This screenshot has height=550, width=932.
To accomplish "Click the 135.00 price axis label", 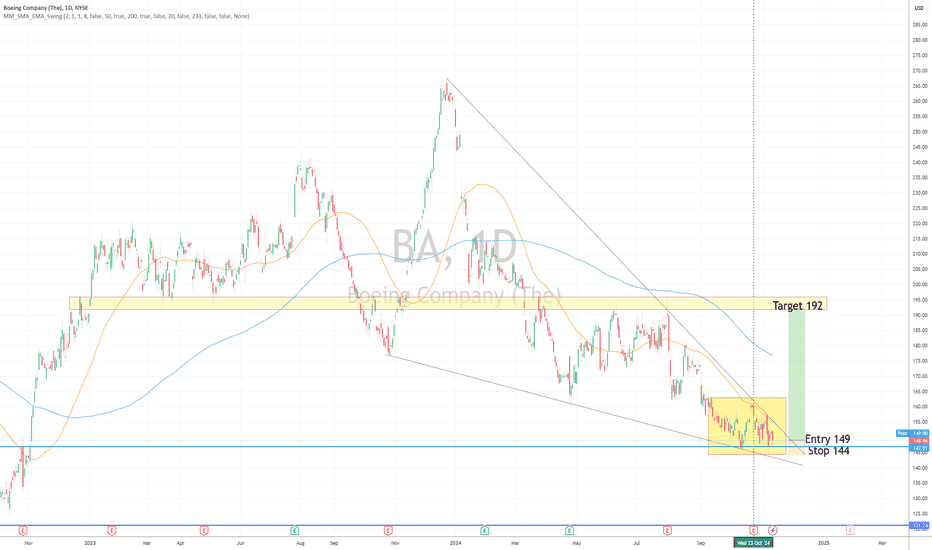I will 920,483.
